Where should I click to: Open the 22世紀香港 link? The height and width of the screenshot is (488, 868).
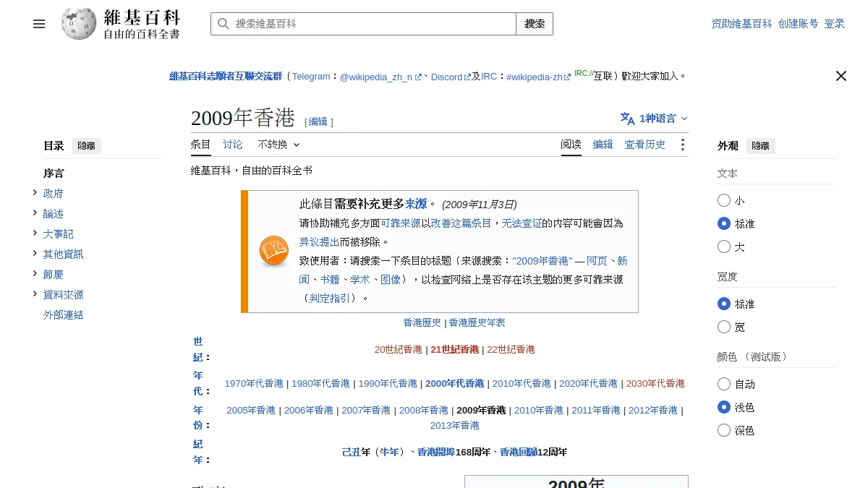pos(511,350)
